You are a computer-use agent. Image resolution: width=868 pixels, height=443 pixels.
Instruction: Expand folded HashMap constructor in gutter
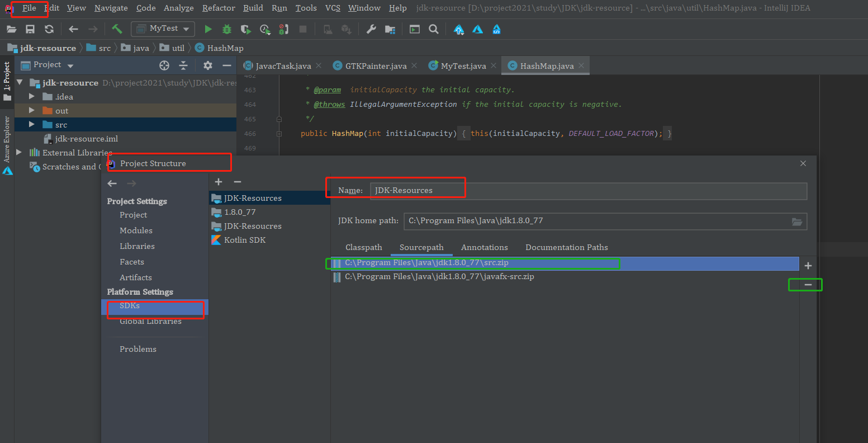(278, 134)
